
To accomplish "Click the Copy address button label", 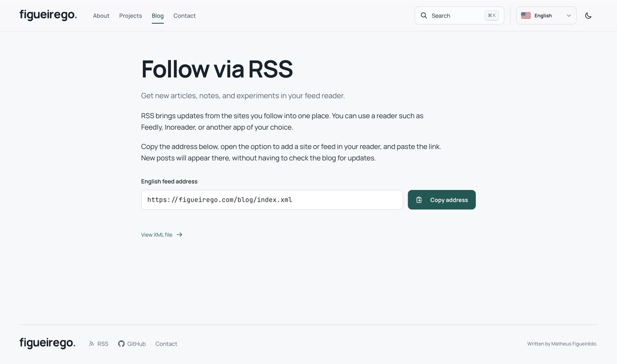I will pos(449,200).
